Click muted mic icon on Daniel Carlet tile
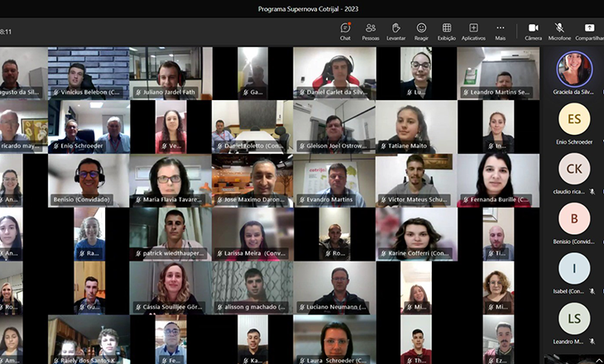The height and width of the screenshot is (364, 604). pos(302,93)
